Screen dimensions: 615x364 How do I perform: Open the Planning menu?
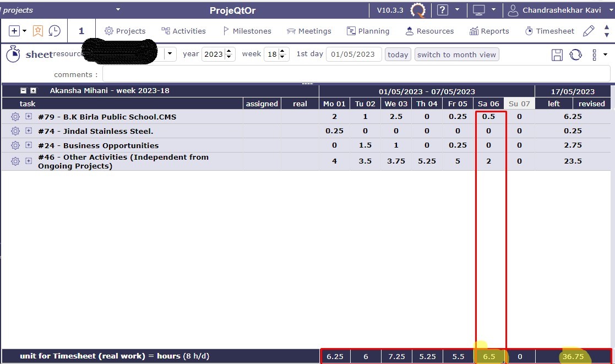368,31
